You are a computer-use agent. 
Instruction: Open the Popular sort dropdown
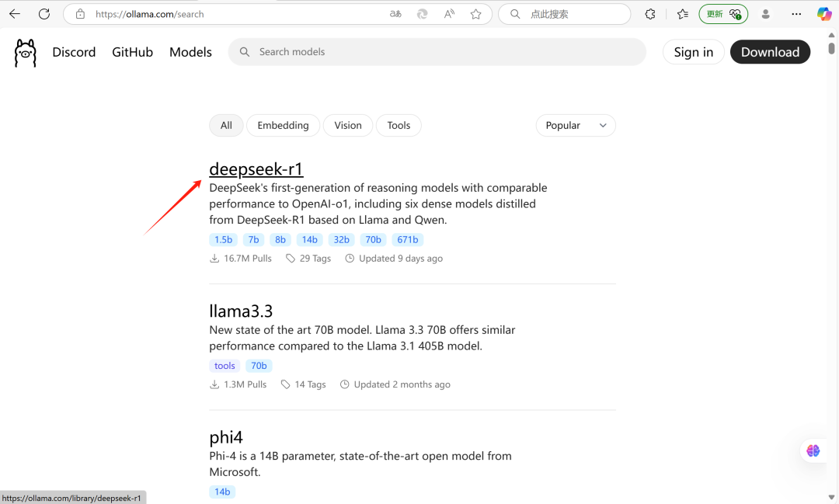click(576, 125)
